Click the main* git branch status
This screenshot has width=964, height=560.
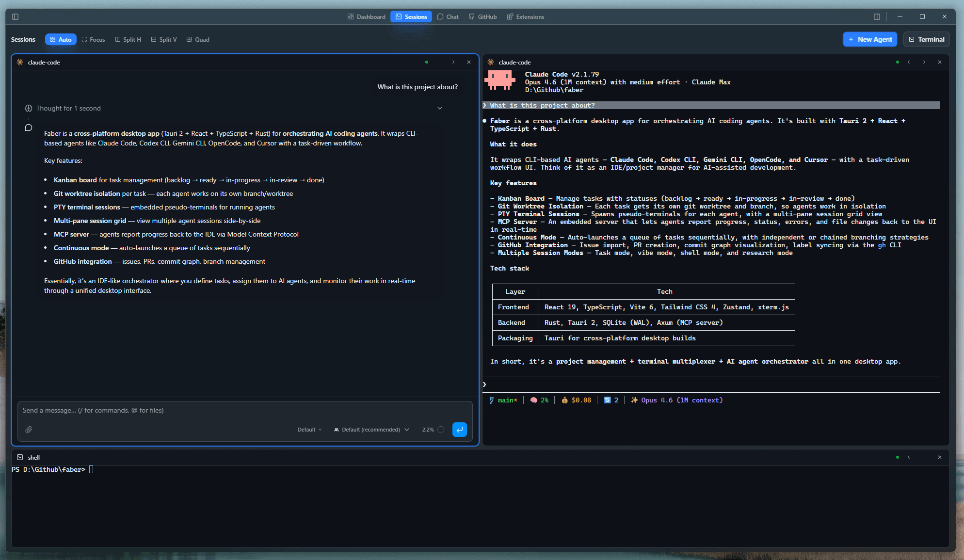click(x=504, y=400)
